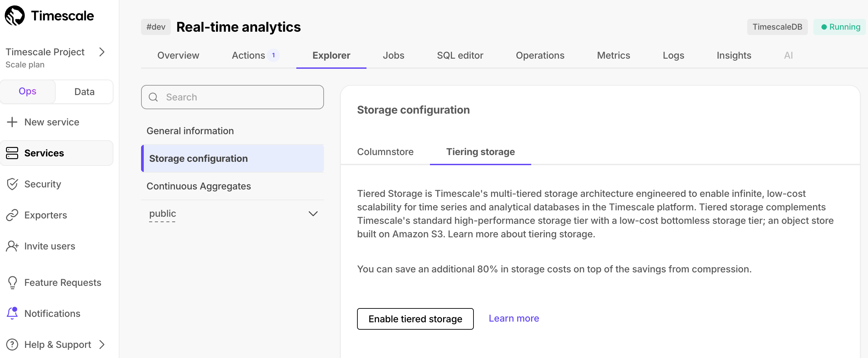Click the Exporters chain-link icon

click(12, 215)
